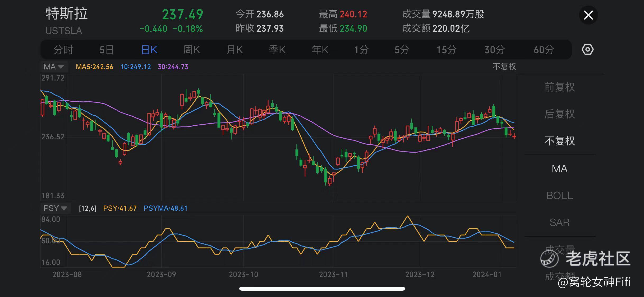Switch to the 分时 tab
This screenshot has height=297, width=644.
point(63,50)
